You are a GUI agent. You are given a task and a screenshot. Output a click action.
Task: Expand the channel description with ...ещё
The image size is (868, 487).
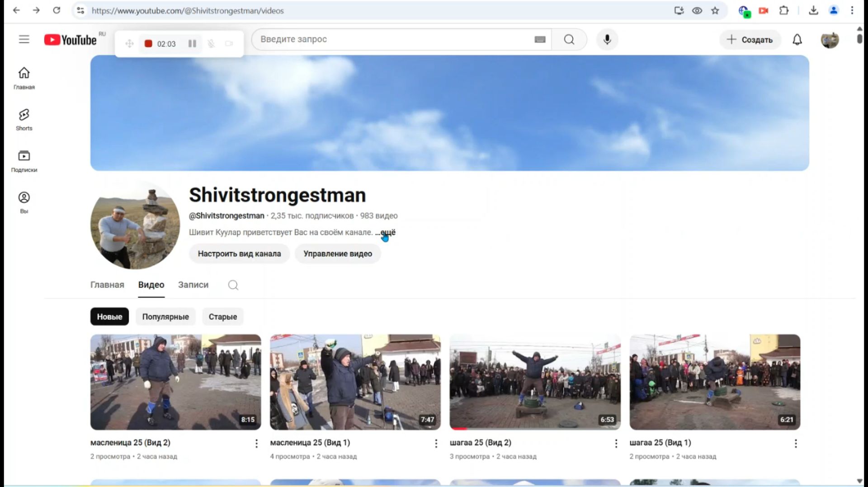[387, 232]
